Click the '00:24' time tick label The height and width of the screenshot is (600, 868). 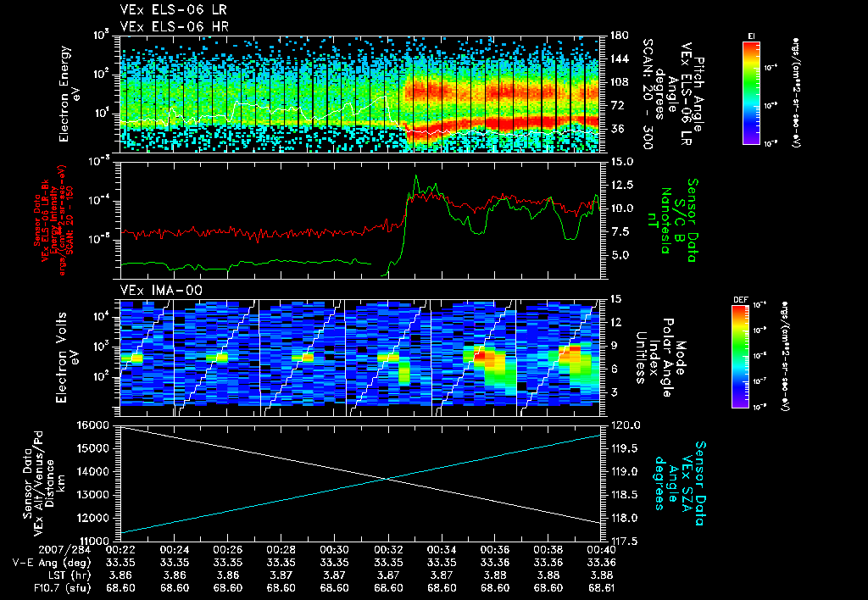coord(174,550)
